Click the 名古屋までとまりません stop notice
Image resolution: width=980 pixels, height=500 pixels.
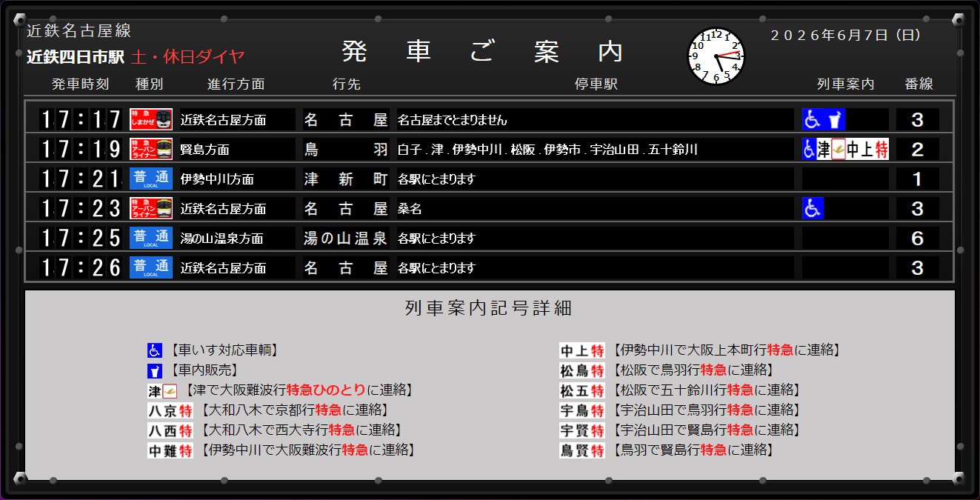click(x=453, y=120)
